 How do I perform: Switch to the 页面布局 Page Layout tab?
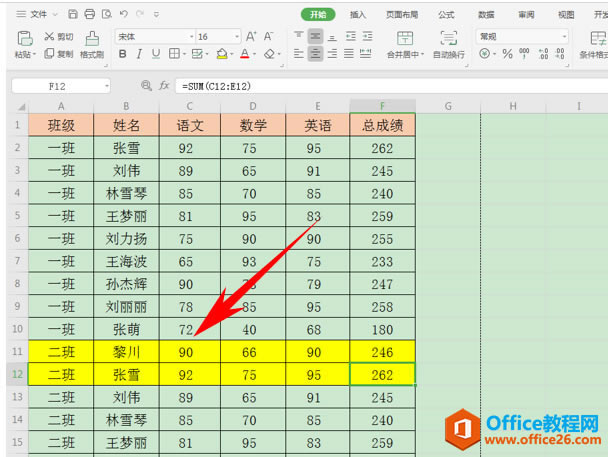[402, 15]
